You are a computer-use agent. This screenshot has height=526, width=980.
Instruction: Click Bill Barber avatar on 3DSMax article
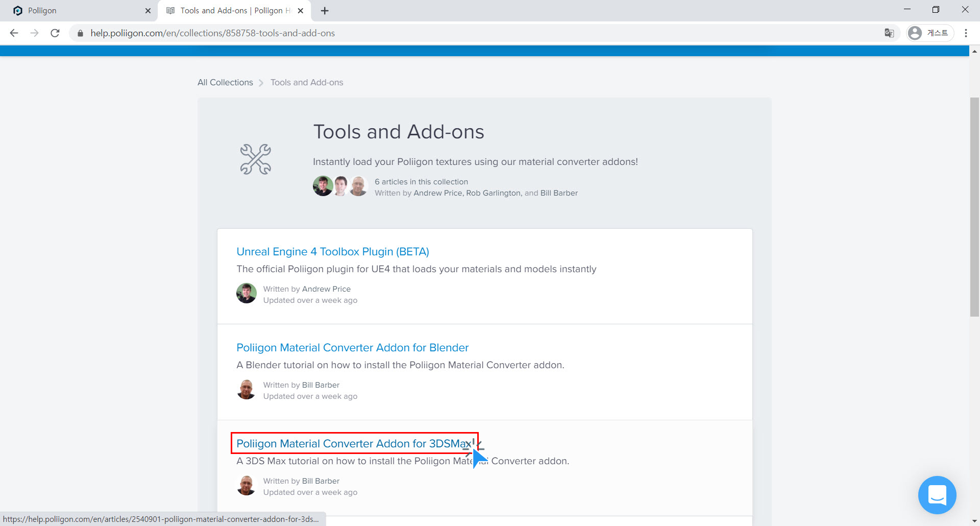[x=247, y=485]
